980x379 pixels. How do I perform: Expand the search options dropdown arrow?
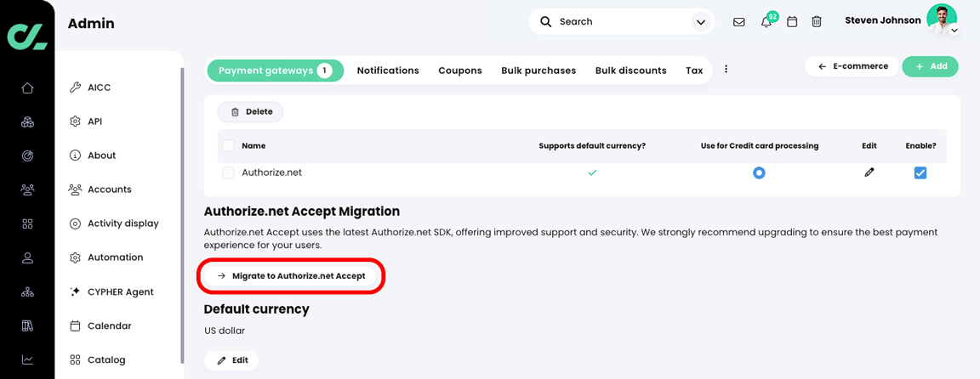(699, 22)
